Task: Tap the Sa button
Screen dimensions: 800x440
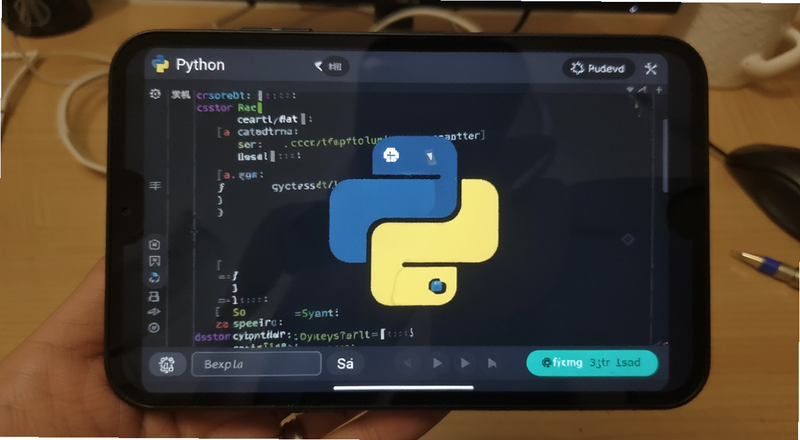Action: [345, 363]
